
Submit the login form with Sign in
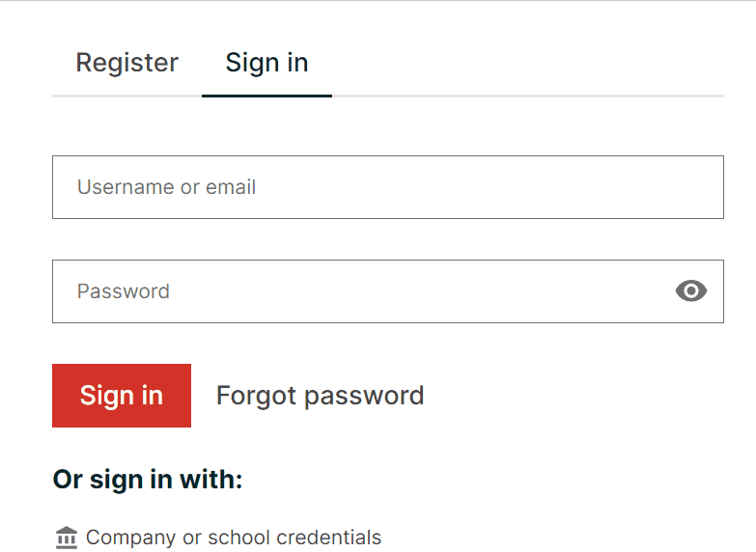coord(122,396)
